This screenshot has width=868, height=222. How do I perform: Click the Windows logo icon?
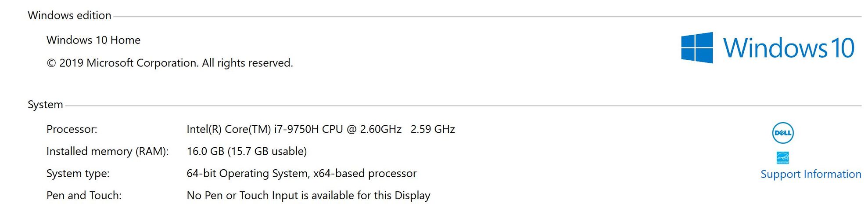[696, 47]
